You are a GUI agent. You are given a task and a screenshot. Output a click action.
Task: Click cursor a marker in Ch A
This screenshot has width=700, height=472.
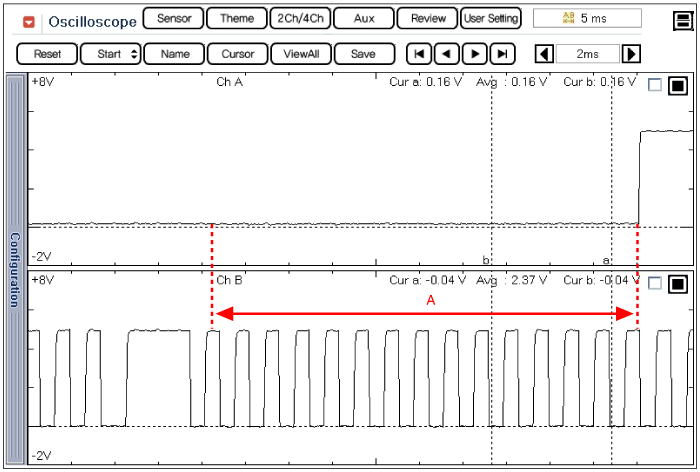pos(606,260)
